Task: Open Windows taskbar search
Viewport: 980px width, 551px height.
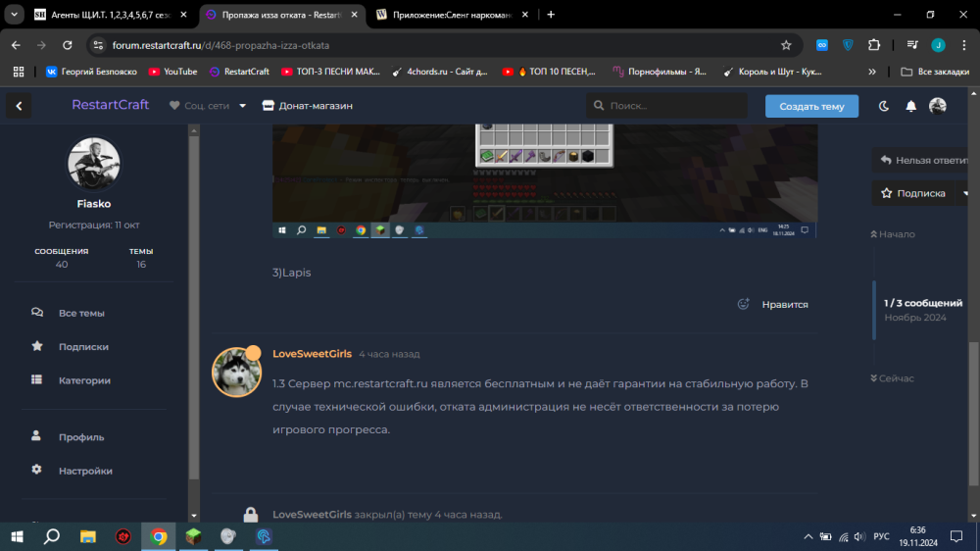Action: (52, 536)
